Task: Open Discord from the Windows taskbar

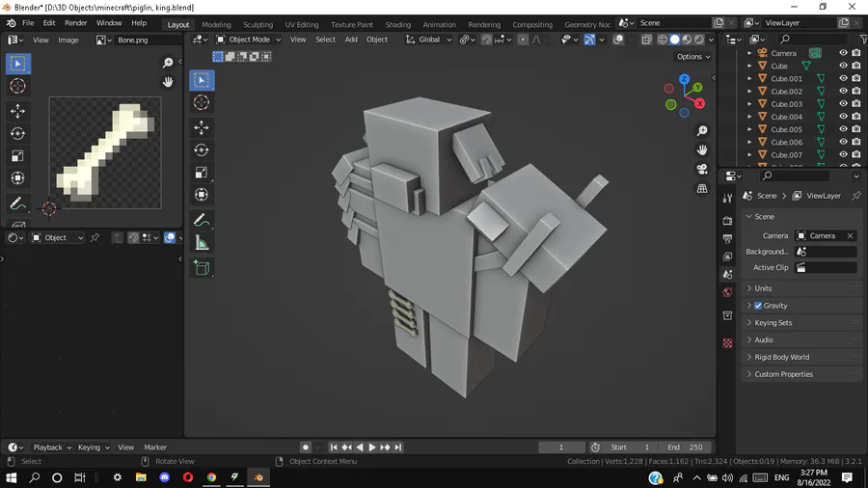Action: [164, 477]
